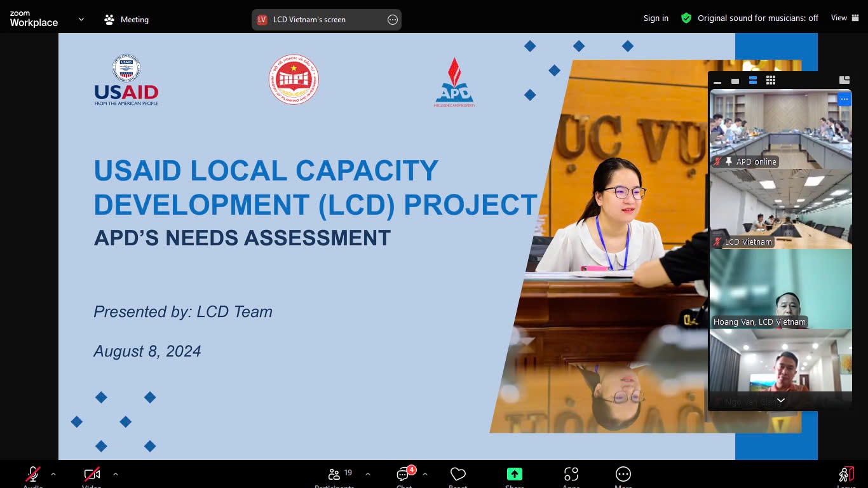The height and width of the screenshot is (488, 868).
Task: Expand video options arrow next to camera
Action: click(x=115, y=474)
